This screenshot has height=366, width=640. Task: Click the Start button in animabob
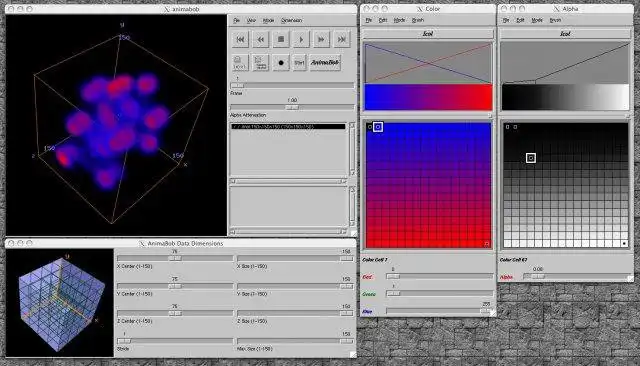(x=299, y=63)
